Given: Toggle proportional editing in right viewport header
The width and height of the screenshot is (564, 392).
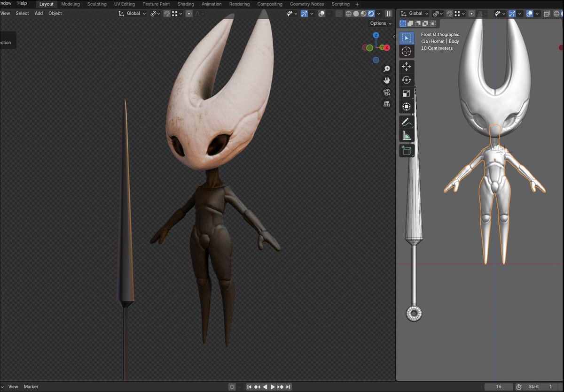Looking at the screenshot, I should [471, 14].
